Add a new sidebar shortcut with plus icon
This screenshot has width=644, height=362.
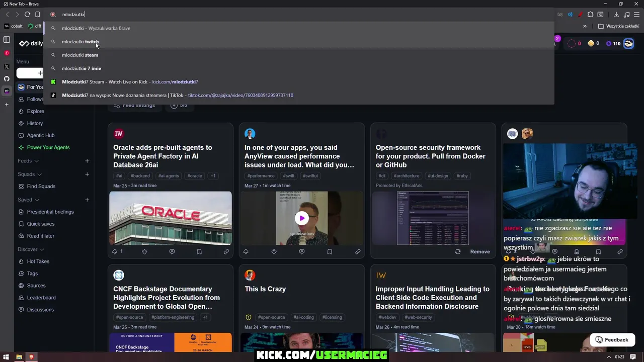[x=7, y=105]
